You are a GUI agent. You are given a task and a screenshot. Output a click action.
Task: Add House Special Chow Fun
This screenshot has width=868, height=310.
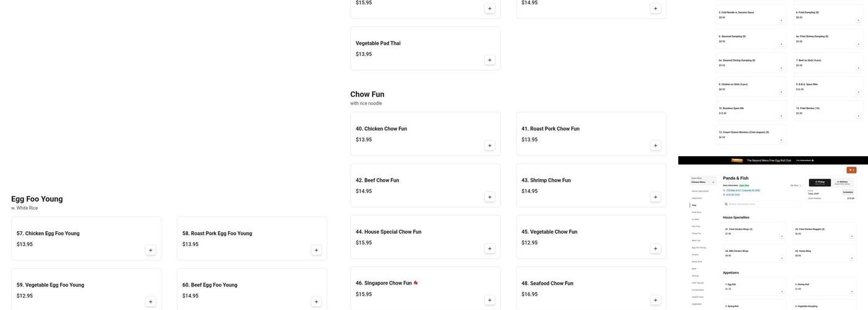click(490, 249)
